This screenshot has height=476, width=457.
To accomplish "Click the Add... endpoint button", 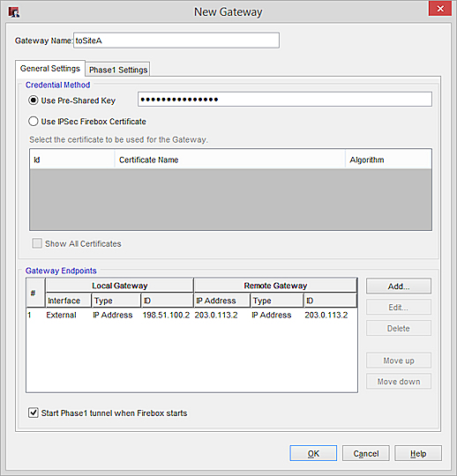I will [x=399, y=286].
